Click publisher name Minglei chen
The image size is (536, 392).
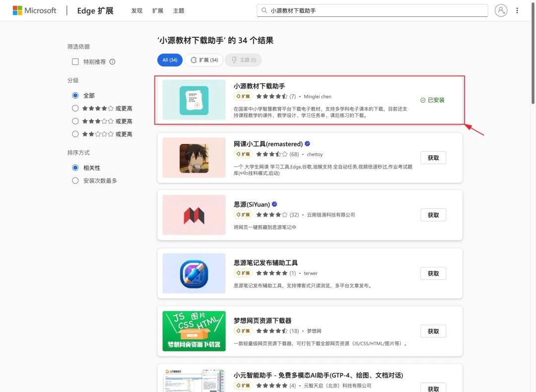(317, 97)
